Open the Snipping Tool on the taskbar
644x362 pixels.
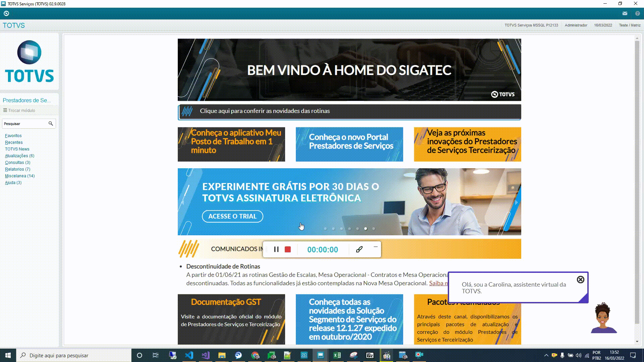click(x=354, y=355)
